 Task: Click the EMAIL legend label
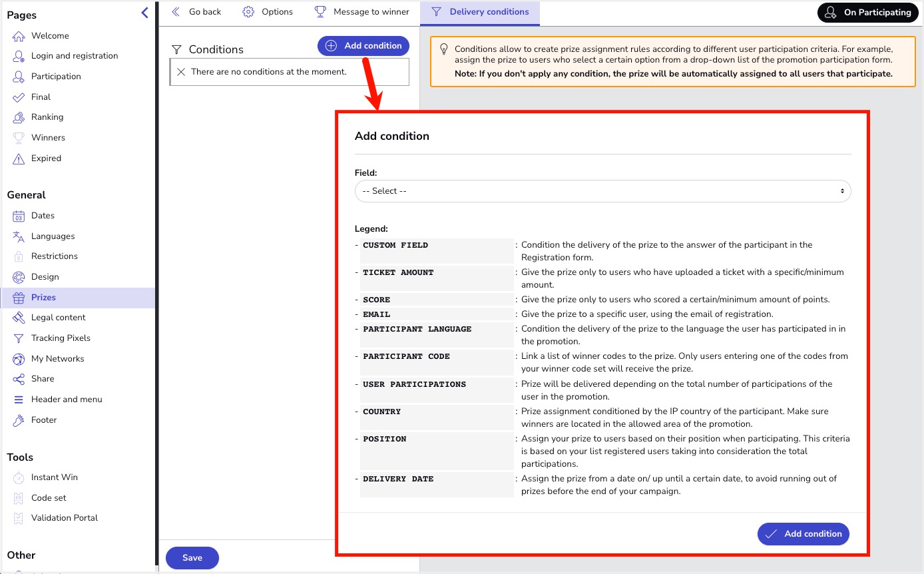377,314
